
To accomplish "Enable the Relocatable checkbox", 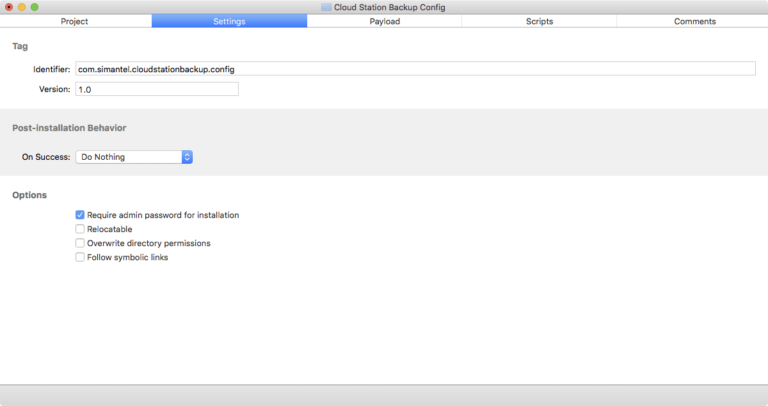I will coord(80,229).
